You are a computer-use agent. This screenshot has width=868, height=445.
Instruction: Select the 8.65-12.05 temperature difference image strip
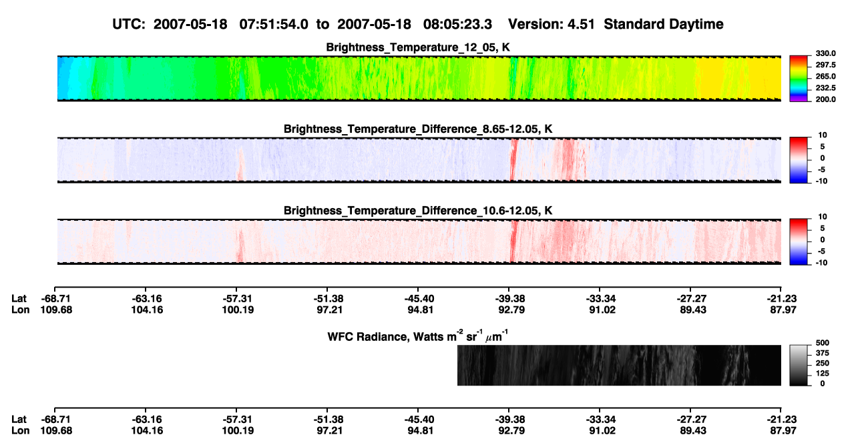[419, 159]
